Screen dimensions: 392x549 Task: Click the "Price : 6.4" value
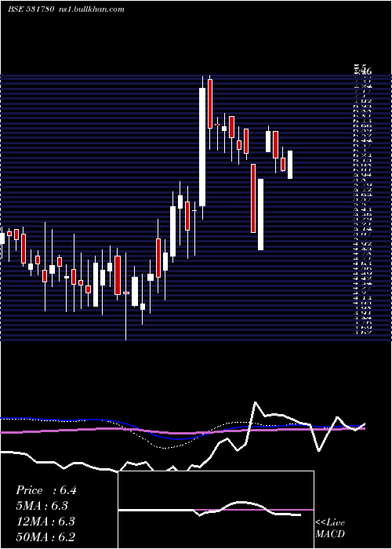pyautogui.click(x=45, y=490)
